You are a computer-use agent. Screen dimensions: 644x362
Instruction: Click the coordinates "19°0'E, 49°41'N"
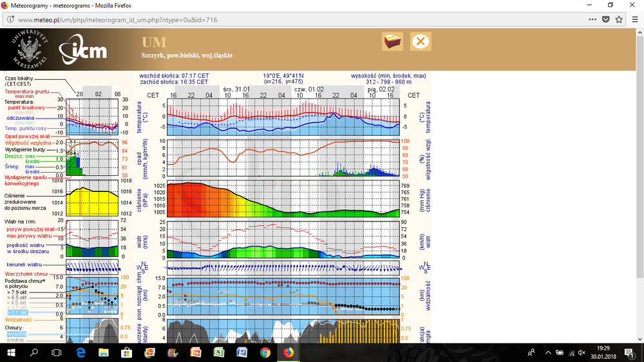(283, 76)
